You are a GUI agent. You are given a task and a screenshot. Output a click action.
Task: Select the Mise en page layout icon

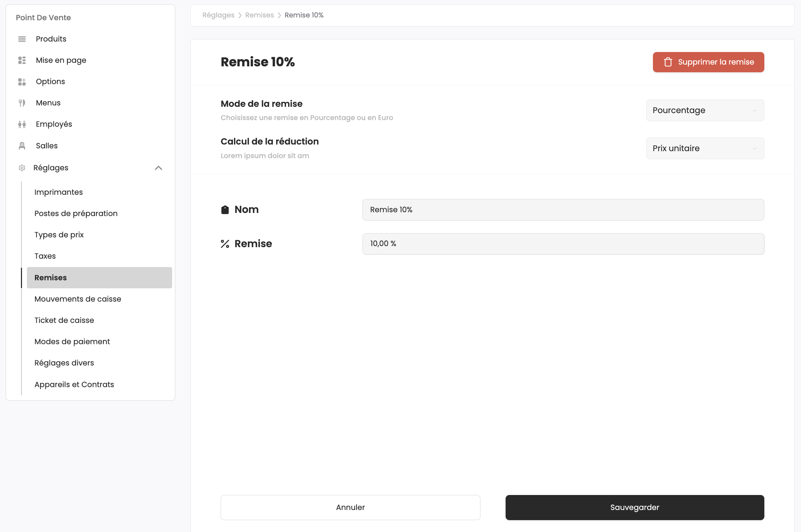pos(22,60)
